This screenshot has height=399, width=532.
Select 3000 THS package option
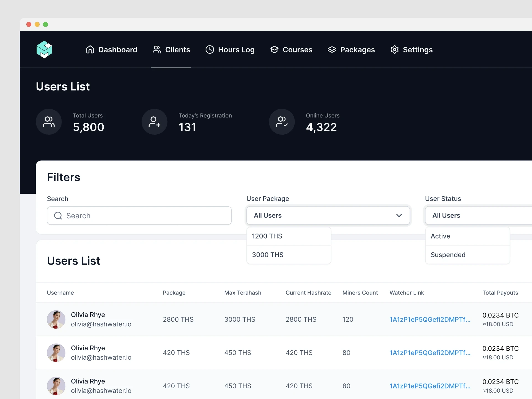click(289, 255)
